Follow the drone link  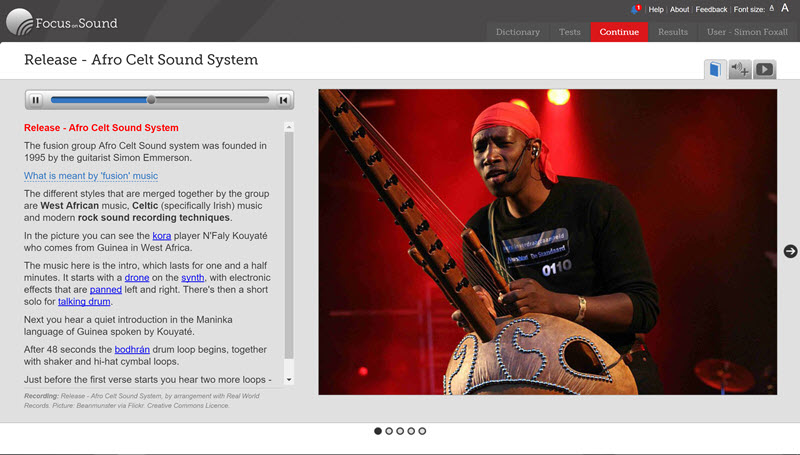click(x=137, y=277)
